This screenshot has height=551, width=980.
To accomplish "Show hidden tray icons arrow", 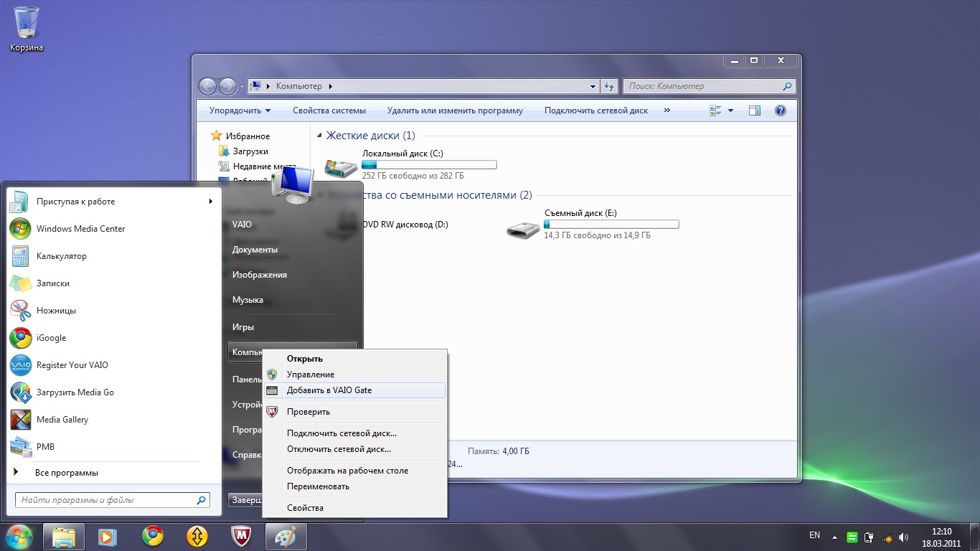I will click(x=834, y=537).
